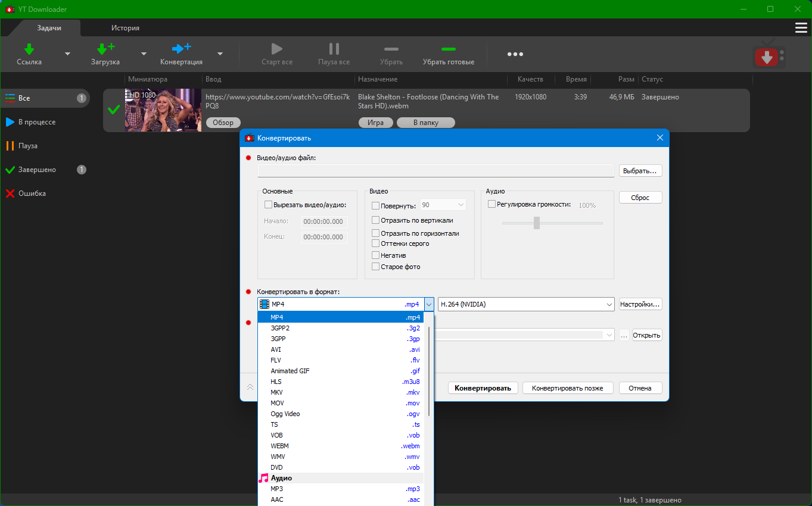This screenshot has height=506, width=812.
Task: Toggle the Регулировка громкости checkbox
Action: pyautogui.click(x=491, y=204)
